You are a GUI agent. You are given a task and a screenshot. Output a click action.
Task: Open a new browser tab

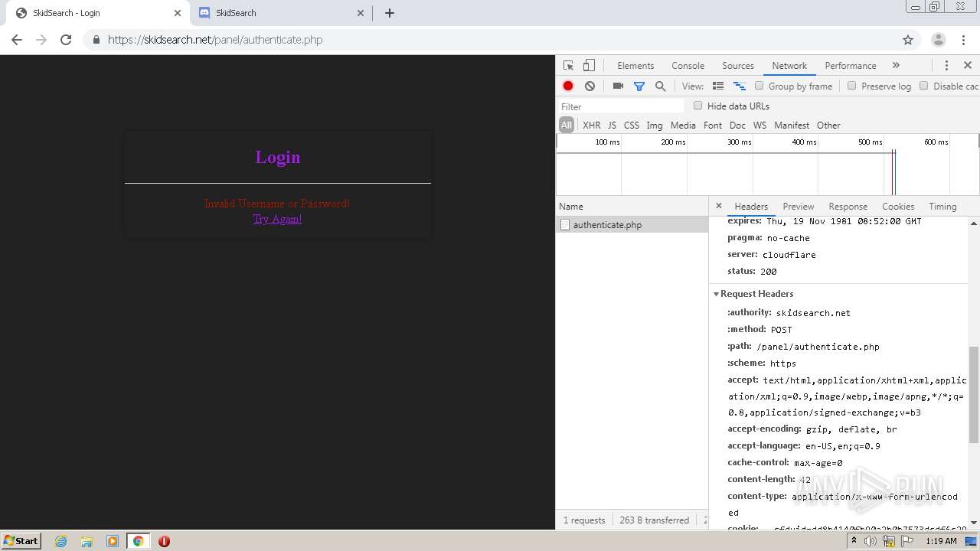pos(390,13)
